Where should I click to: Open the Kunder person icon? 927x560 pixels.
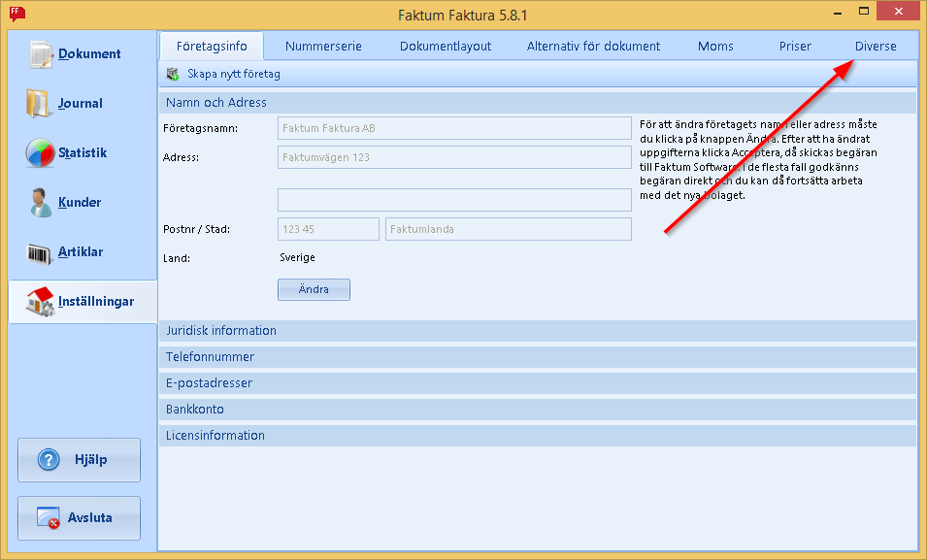coord(40,202)
